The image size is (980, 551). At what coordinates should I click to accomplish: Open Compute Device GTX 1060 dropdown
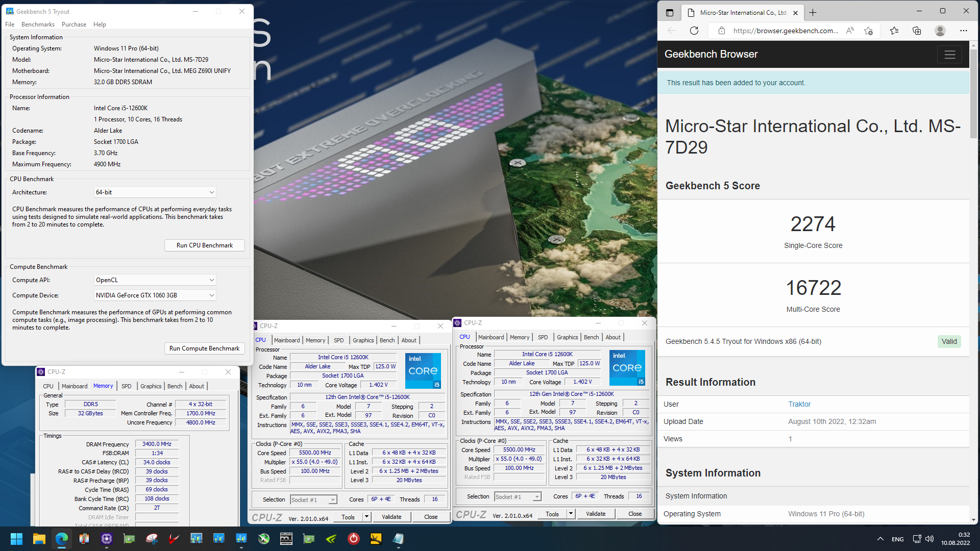(x=155, y=295)
